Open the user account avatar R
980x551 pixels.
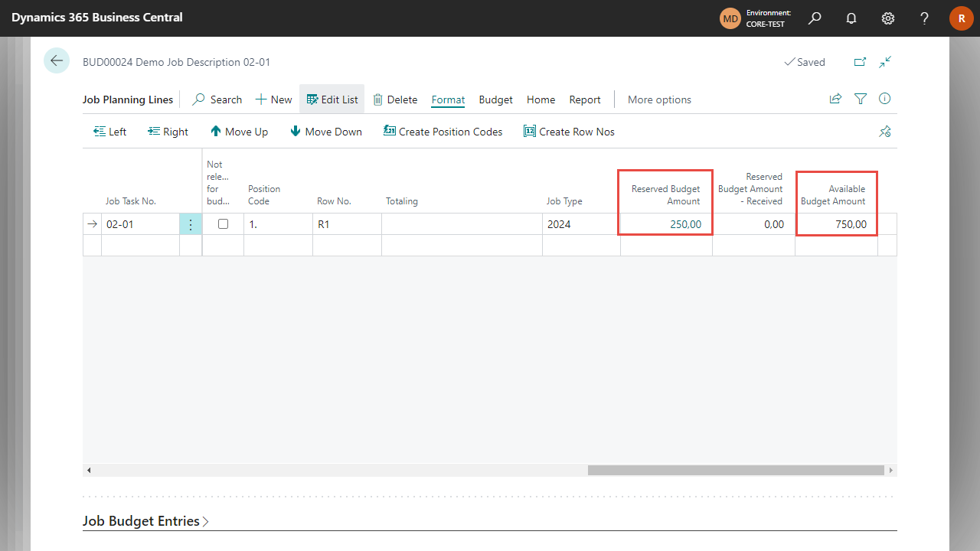tap(962, 18)
